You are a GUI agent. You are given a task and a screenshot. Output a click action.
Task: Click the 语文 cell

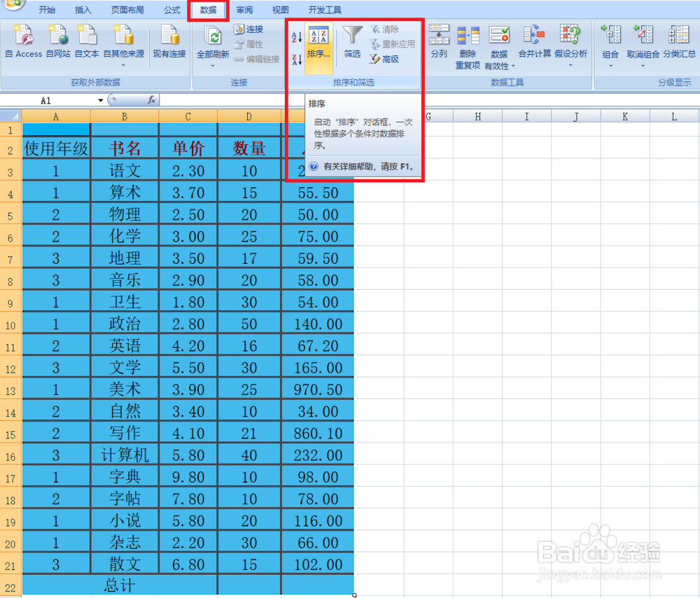[125, 170]
